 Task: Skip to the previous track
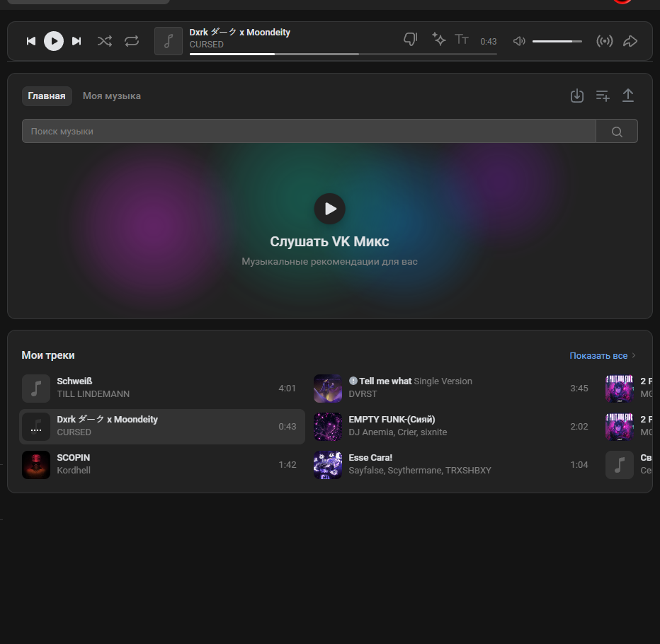(31, 41)
